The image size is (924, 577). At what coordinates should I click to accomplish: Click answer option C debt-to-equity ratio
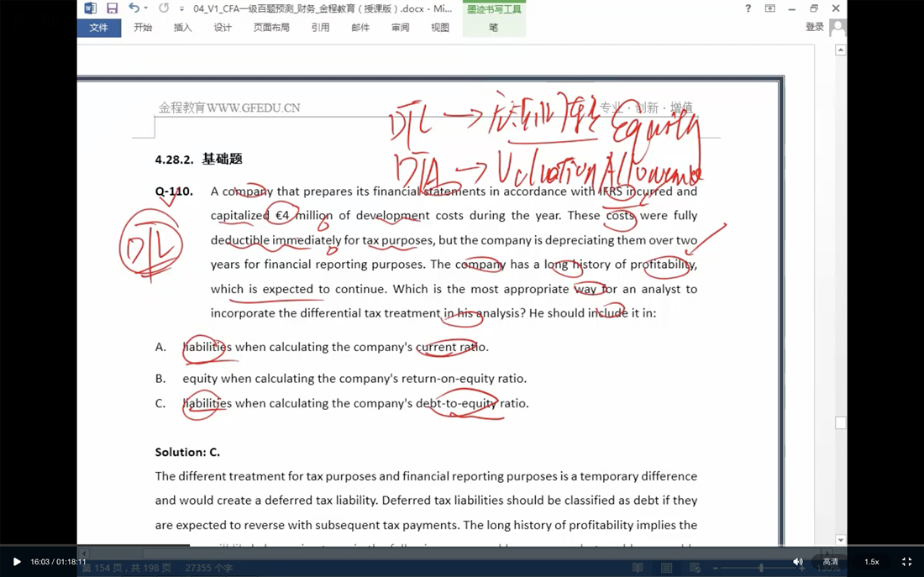(x=355, y=403)
